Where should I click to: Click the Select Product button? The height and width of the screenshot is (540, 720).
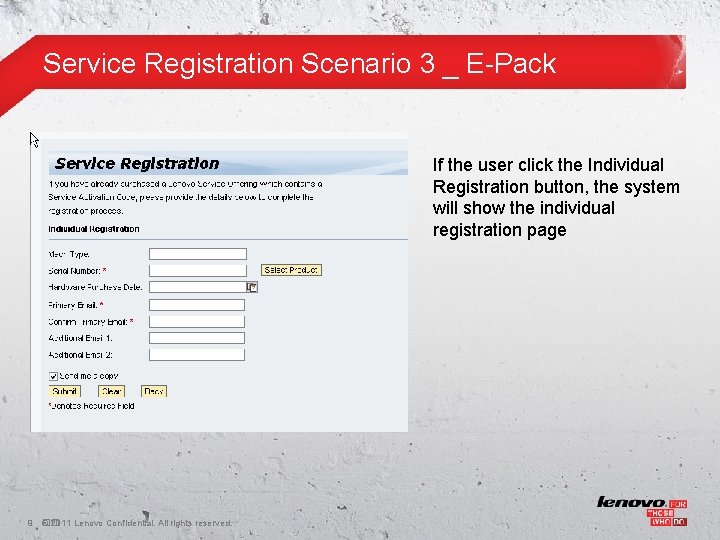(x=291, y=270)
